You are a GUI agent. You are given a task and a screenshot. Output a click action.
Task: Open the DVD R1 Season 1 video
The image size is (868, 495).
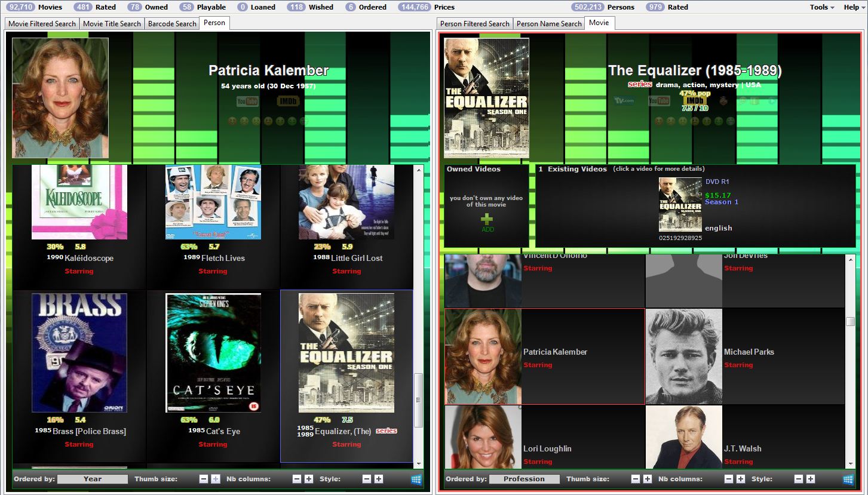pos(680,205)
